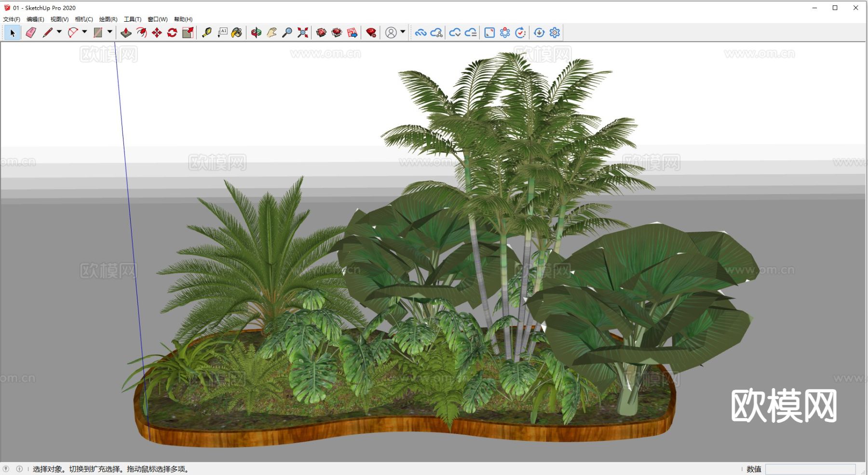Expand the line tool dropdown arrow
This screenshot has width=868, height=475.
pos(59,32)
